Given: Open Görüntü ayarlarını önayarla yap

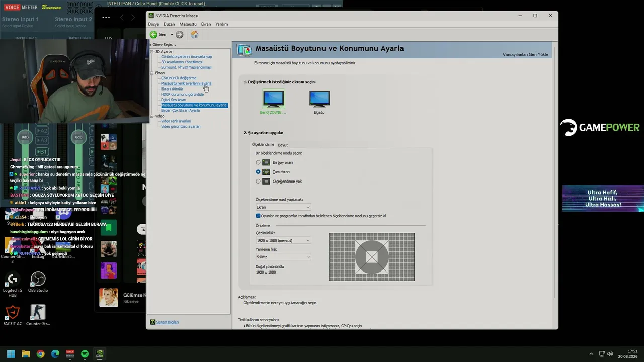Looking at the screenshot, I should point(187,57).
